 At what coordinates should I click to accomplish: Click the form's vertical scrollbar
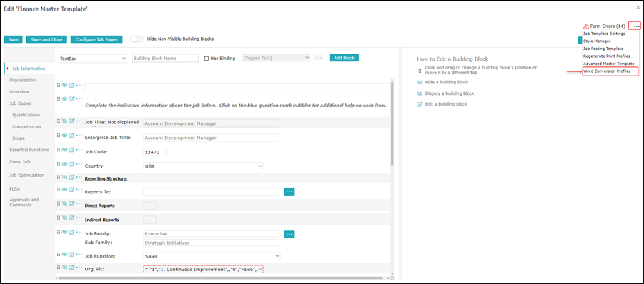coord(392,123)
